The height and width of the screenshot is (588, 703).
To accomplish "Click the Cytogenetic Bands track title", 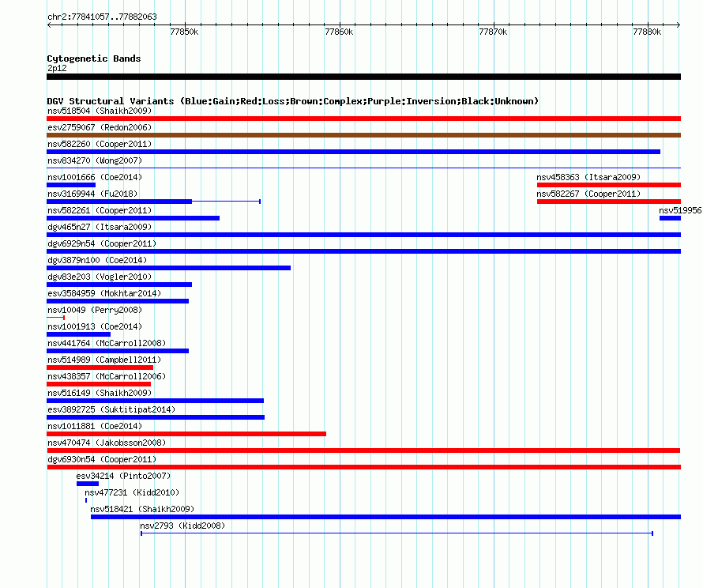I will 94,58.
